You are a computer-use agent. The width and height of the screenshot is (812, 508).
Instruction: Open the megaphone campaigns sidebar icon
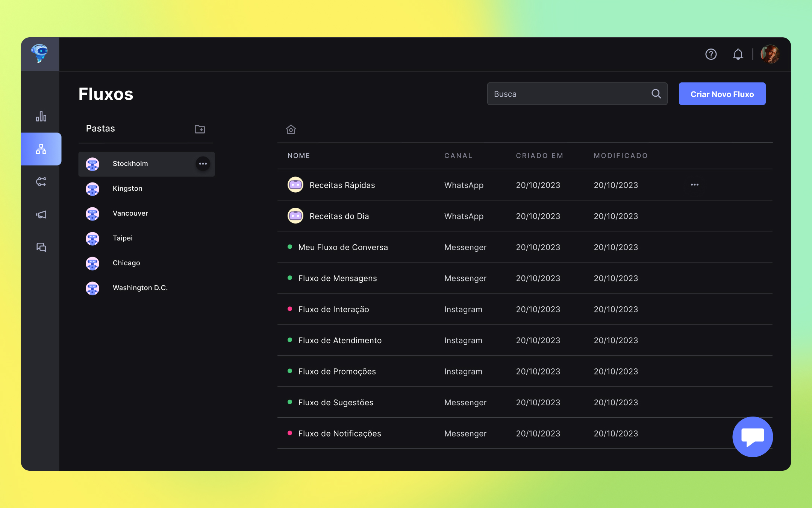click(x=41, y=214)
